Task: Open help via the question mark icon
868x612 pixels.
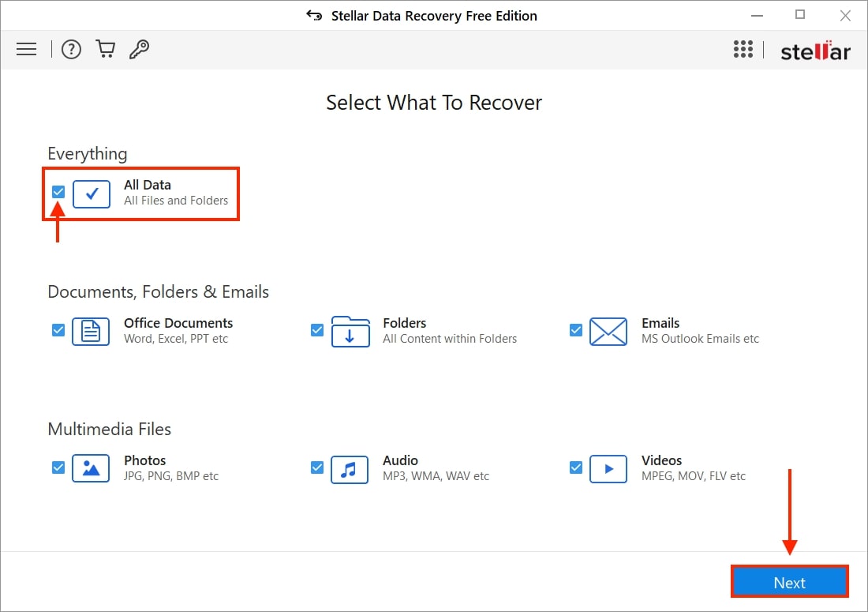Action: coord(71,49)
